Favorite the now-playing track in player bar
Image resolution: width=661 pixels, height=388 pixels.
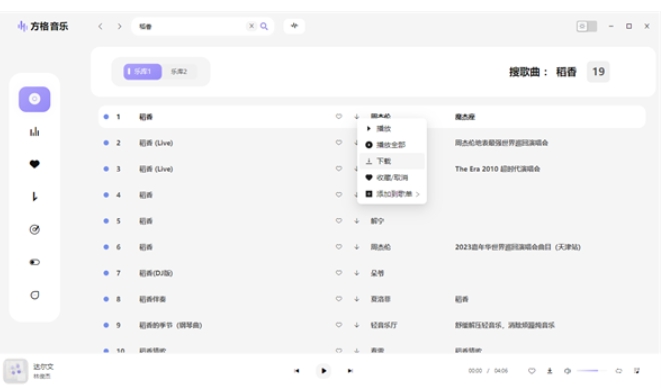[532, 371]
